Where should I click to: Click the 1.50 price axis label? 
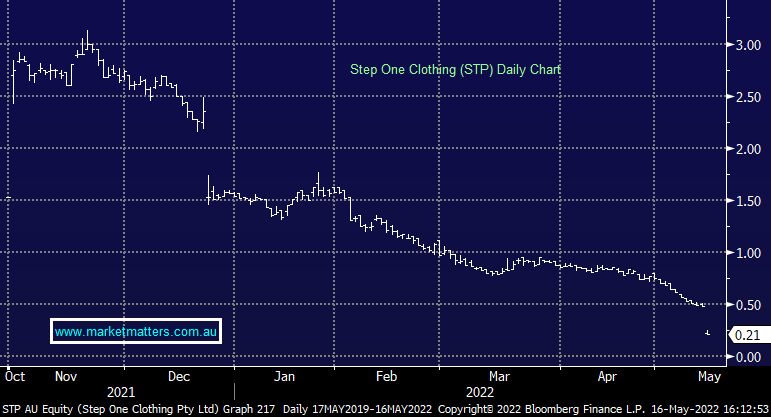(748, 201)
